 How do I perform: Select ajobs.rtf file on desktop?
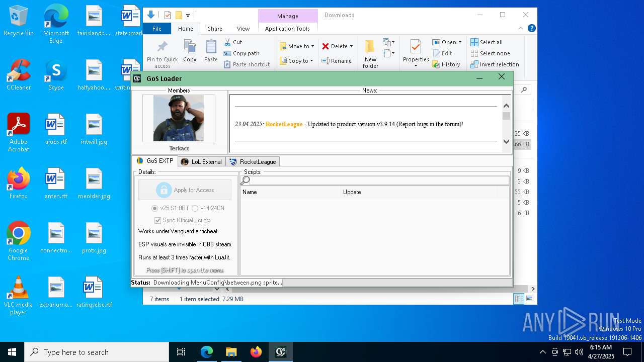[56, 129]
